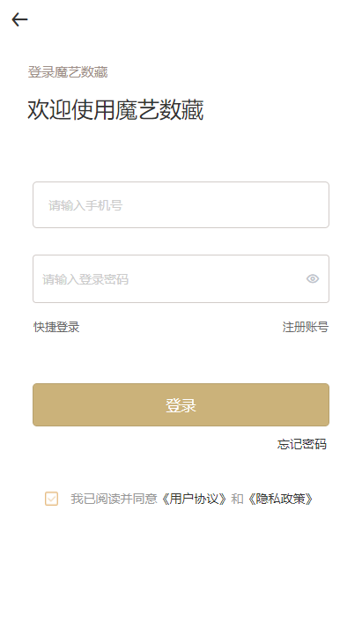Click the 我已阅读并同意 consent label text

[x=115, y=499]
